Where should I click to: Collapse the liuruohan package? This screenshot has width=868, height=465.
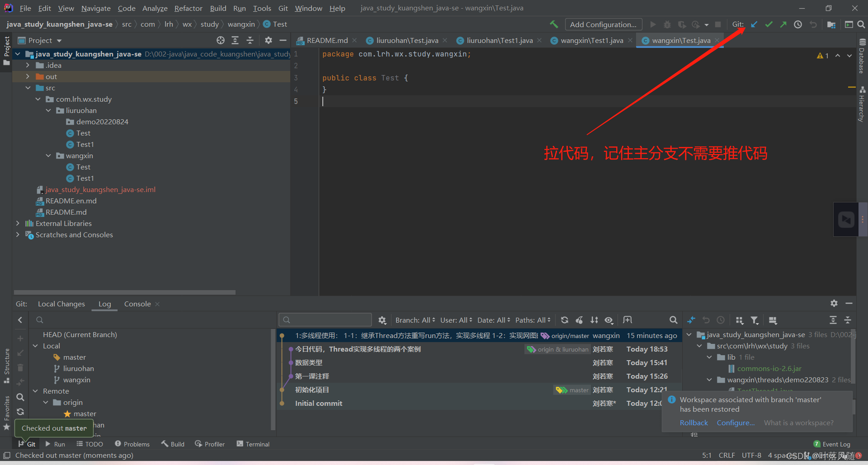pos(48,110)
